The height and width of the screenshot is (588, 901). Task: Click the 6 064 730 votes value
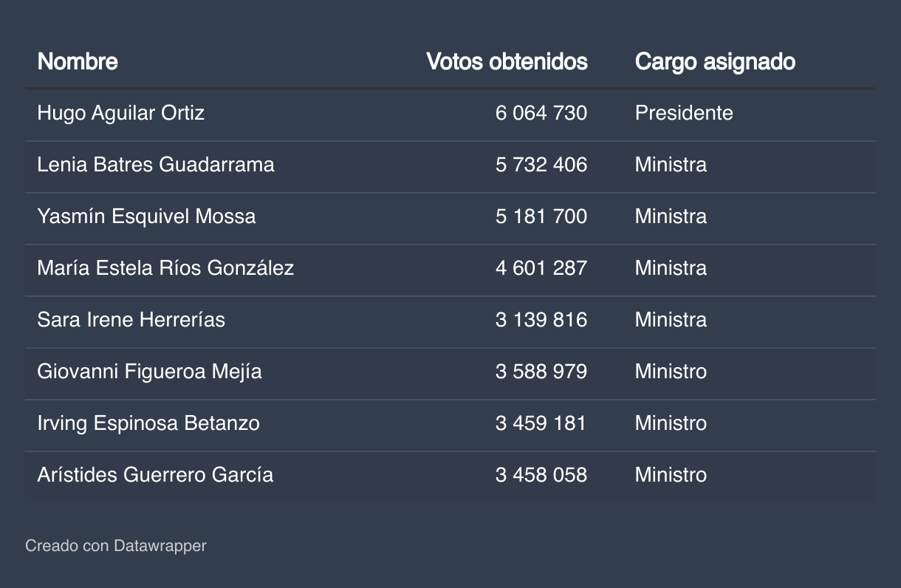541,113
